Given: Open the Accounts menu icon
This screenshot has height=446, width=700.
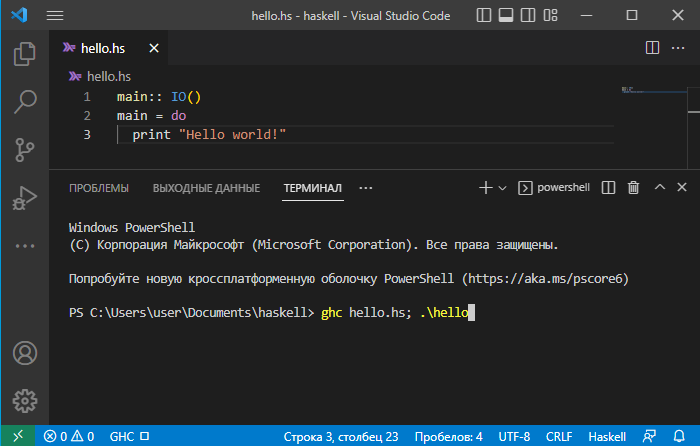Looking at the screenshot, I should (25, 353).
